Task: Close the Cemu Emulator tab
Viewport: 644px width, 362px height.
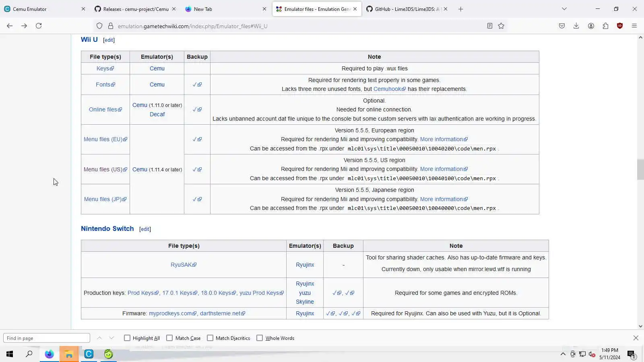Action: 83,9
